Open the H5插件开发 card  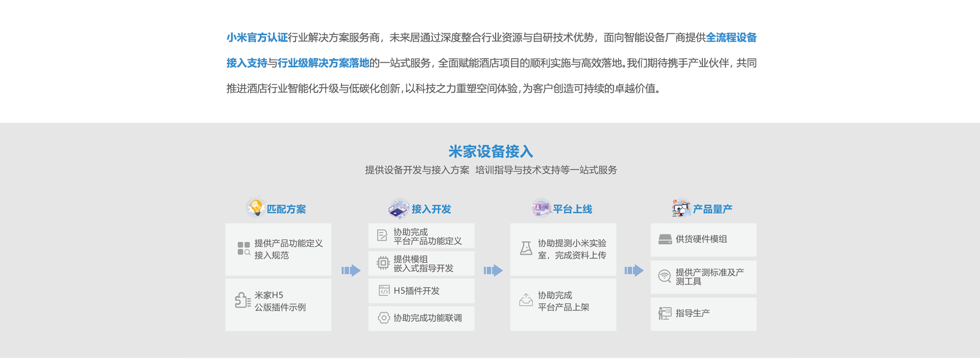click(422, 291)
